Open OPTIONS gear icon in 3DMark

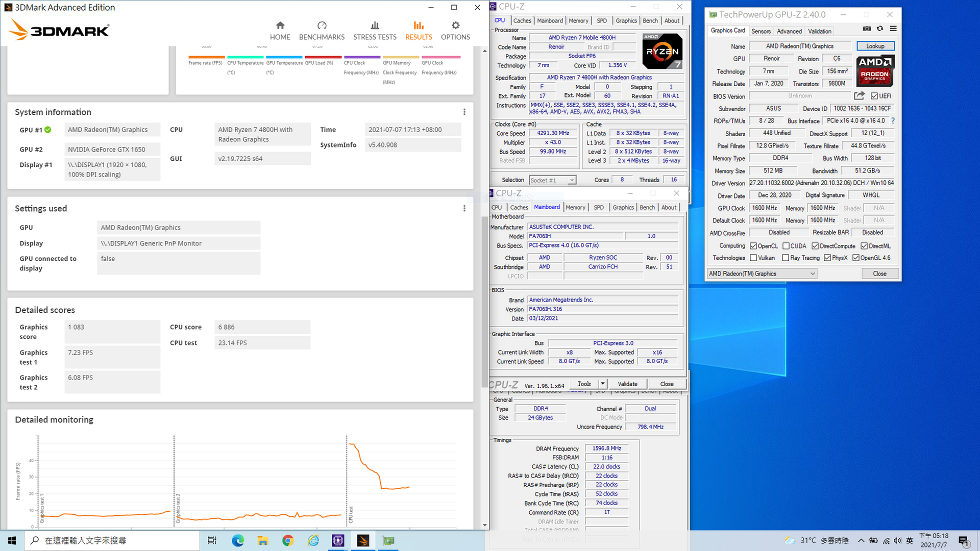pyautogui.click(x=455, y=26)
